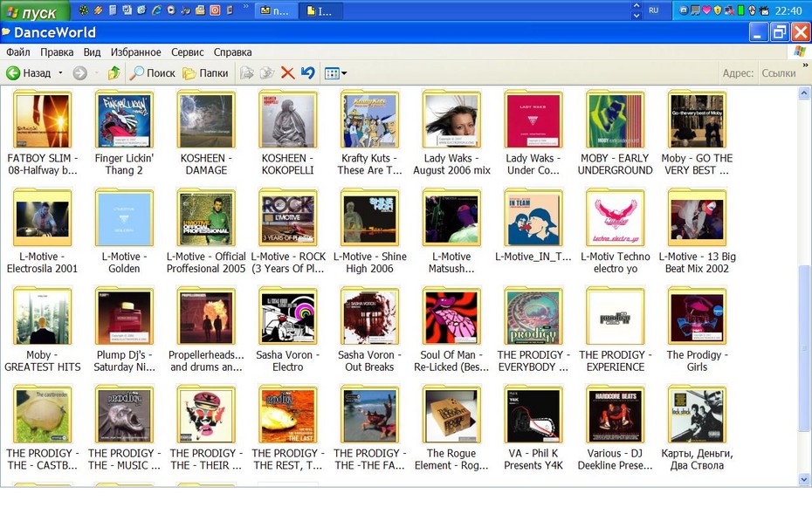Select Finger Lickin' Thang 2 folder

tap(124, 134)
